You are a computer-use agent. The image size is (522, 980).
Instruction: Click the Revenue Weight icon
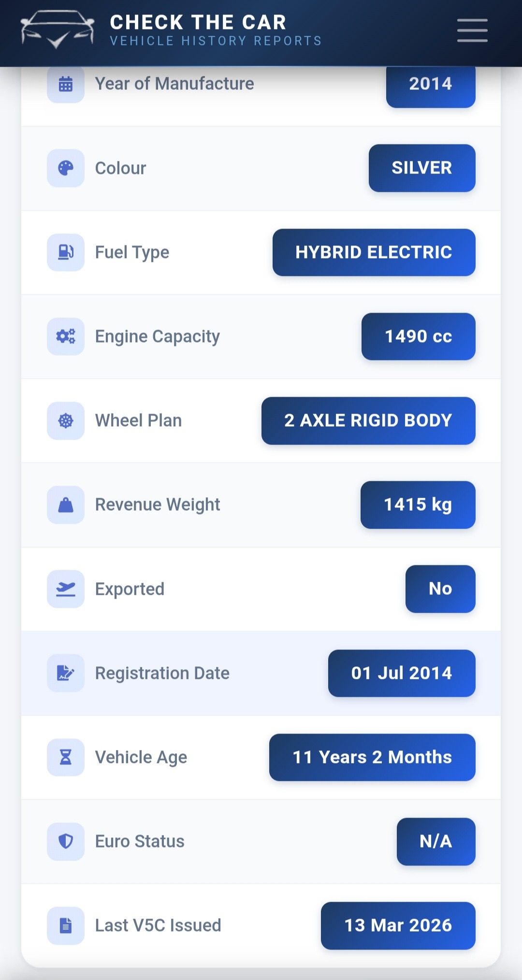66,505
